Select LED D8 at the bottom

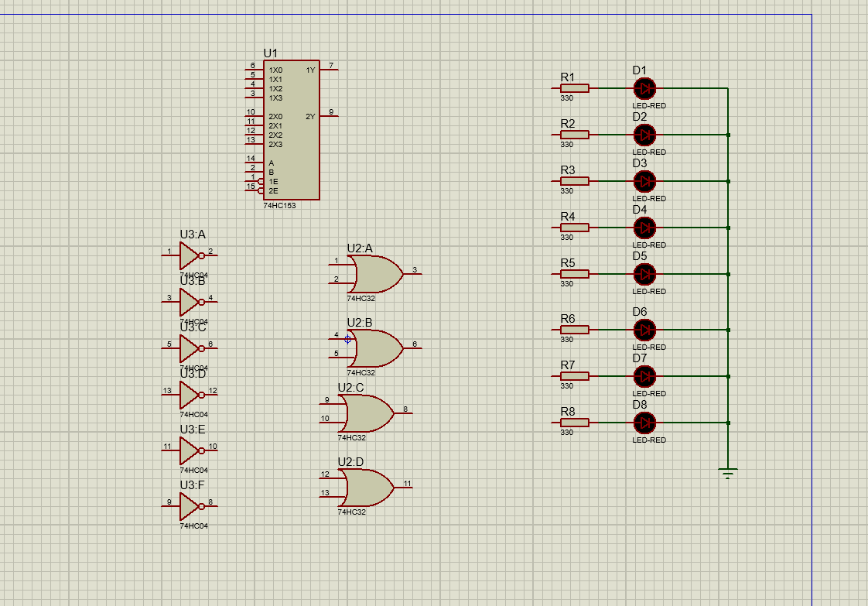click(644, 423)
